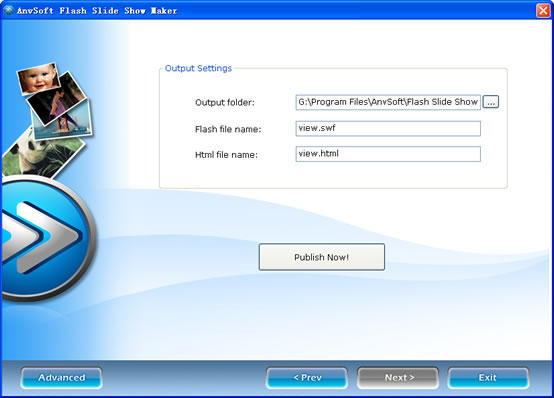This screenshot has width=554, height=398.
Task: Click the Publish Now! button
Action: point(322,257)
